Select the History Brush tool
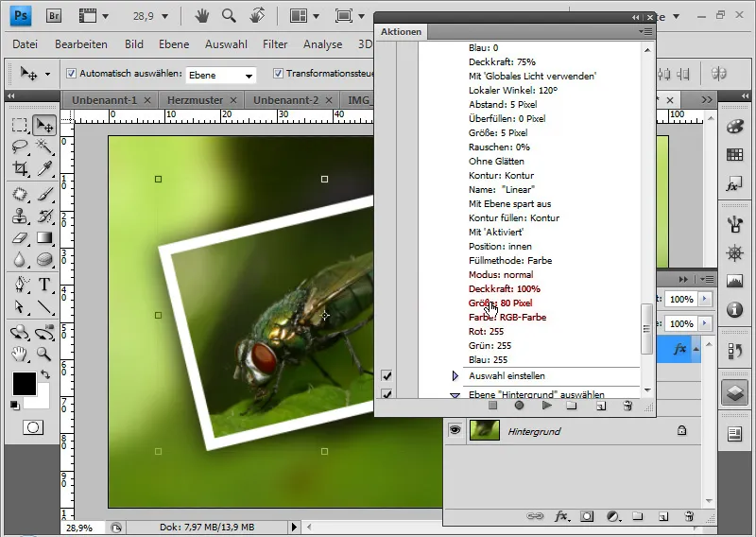756x537 pixels. 44,216
